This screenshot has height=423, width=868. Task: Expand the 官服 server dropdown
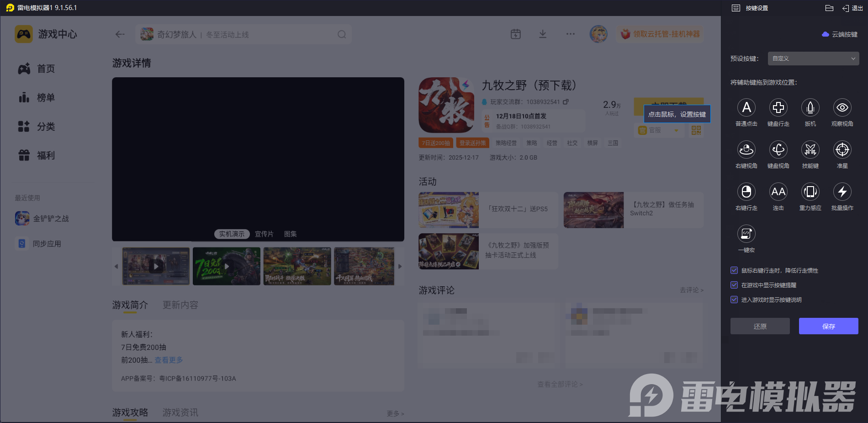[x=659, y=130]
